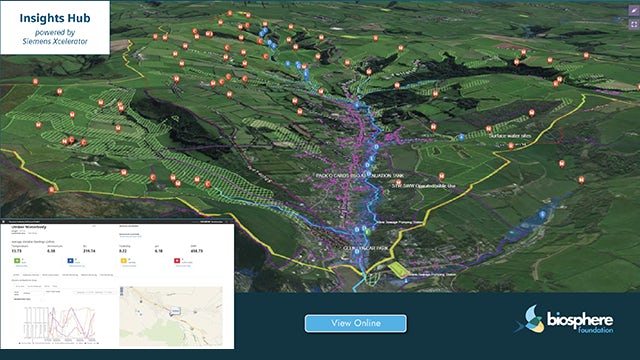The image size is (640, 360).
Task: Click blue marker beside Surface water sites label
Action: (x=461, y=138)
